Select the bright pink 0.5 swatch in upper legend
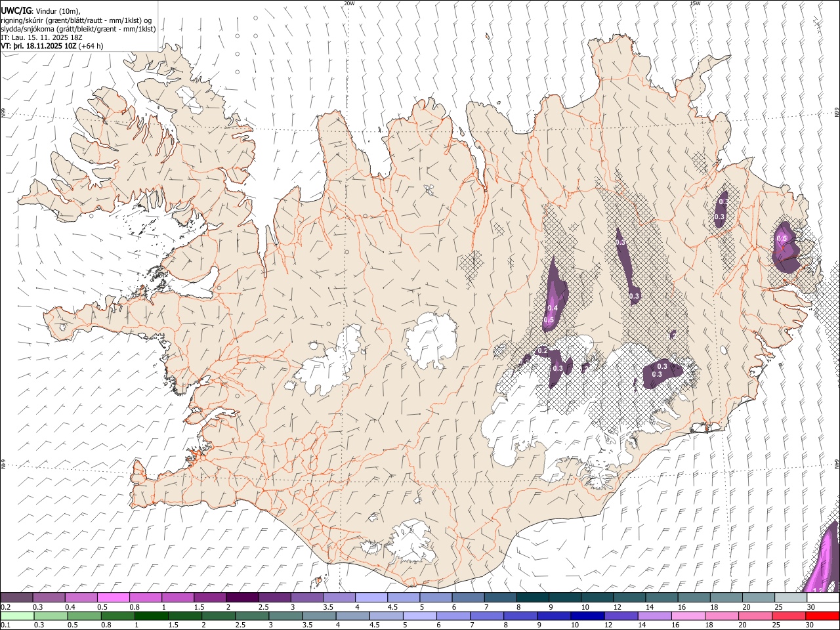Viewport: 840px width, 630px height. click(x=114, y=598)
